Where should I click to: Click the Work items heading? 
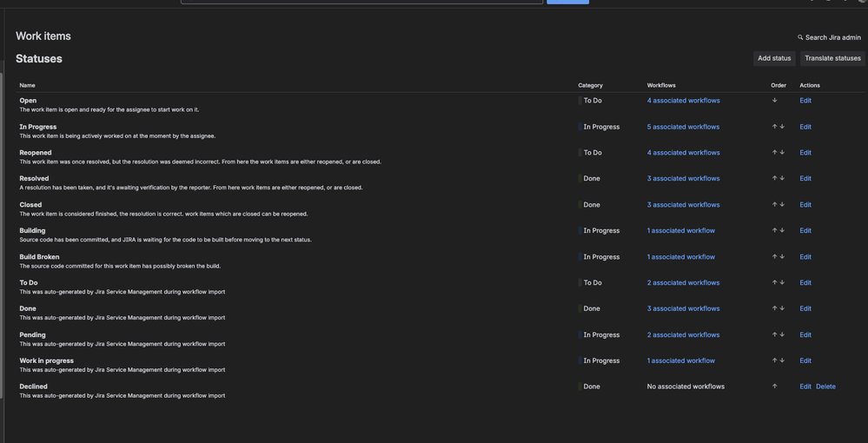pos(43,36)
